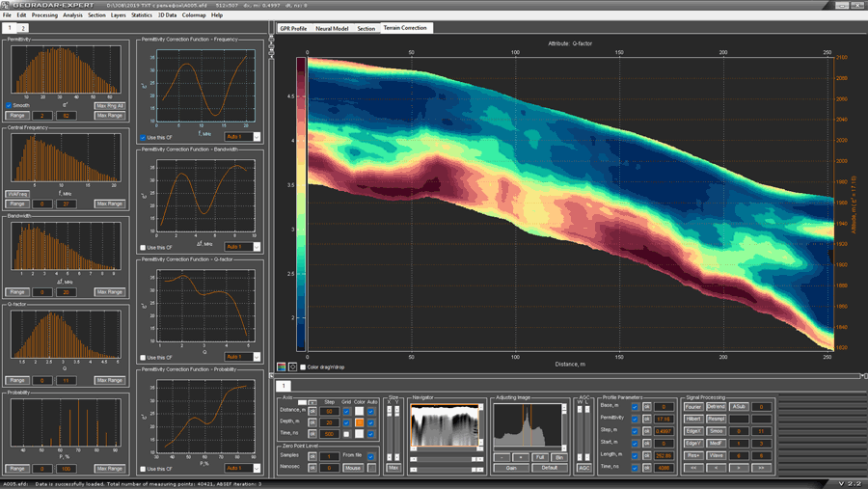Click the fast-forward '>>' button in Signal Processing
Viewport: 868px width, 489px height.
pyautogui.click(x=761, y=467)
